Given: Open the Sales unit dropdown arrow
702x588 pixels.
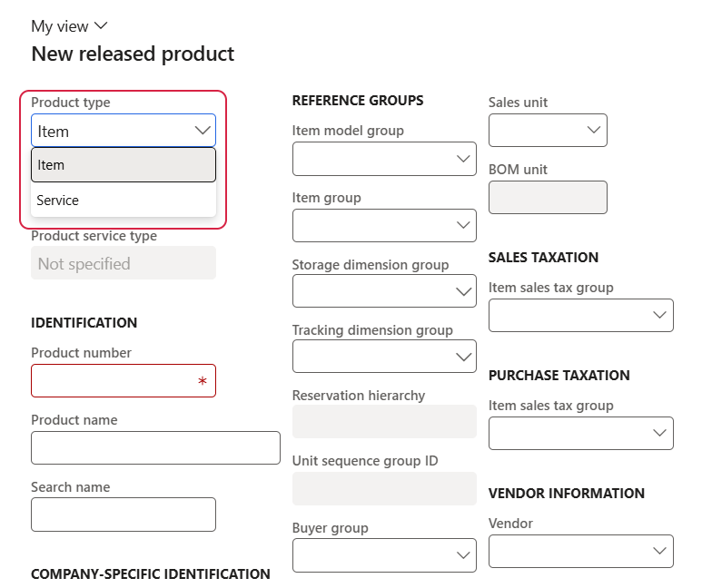Looking at the screenshot, I should 594,131.
